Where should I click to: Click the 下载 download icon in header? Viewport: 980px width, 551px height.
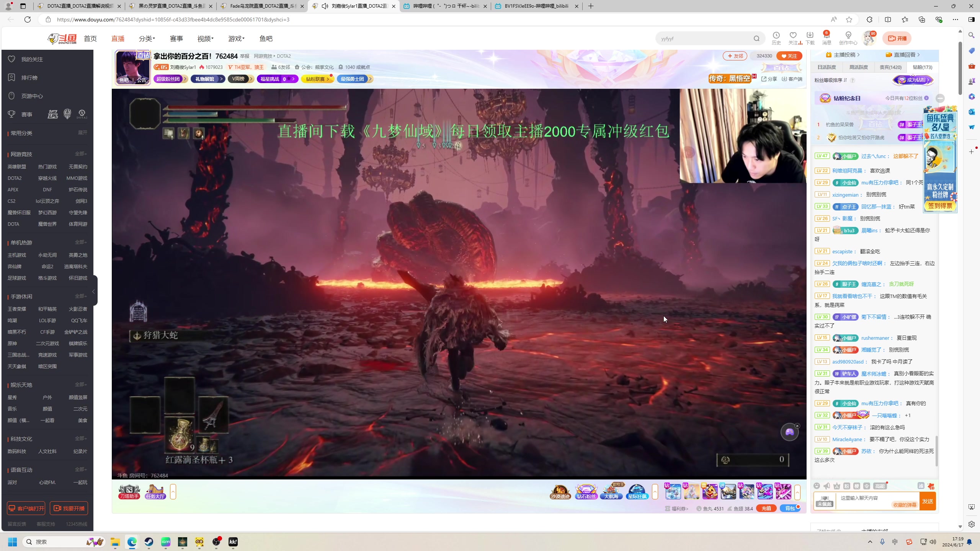pos(810,35)
